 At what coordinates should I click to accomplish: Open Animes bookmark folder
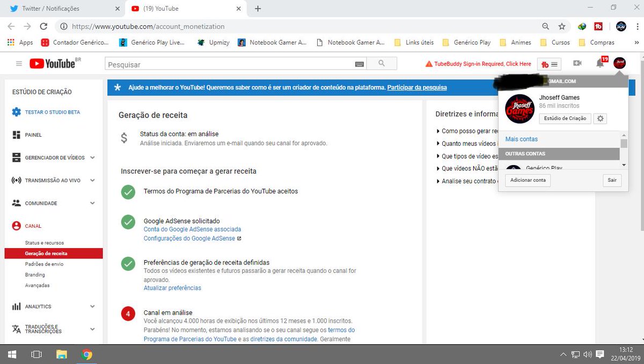[515, 42]
